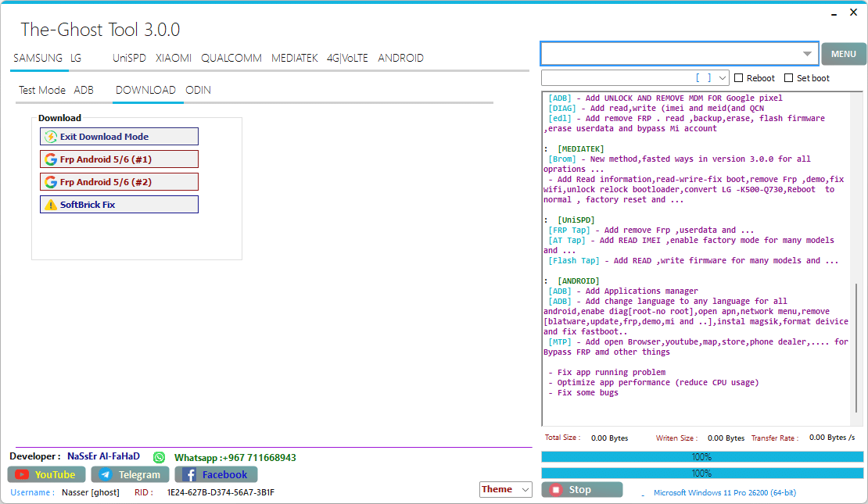868x504 pixels.
Task: Click the Whatsapp :+967 711668943 text
Action: tap(235, 458)
